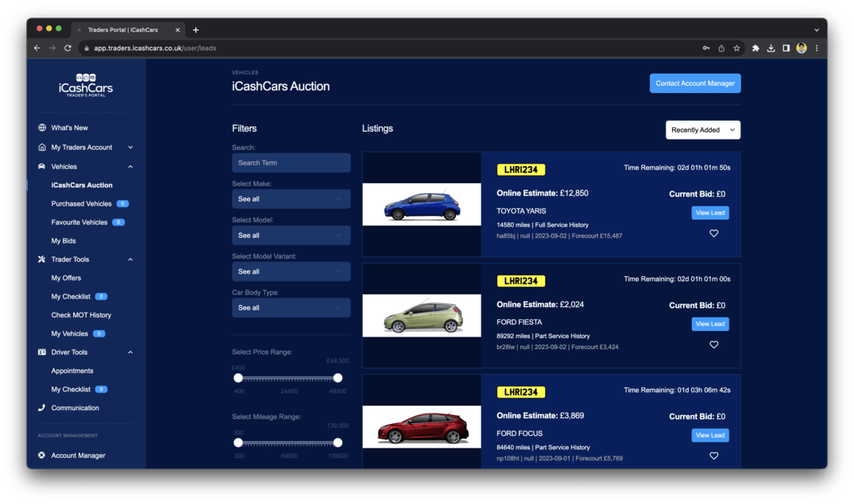Open Communication in the sidebar
The height and width of the screenshot is (504, 854).
pos(75,408)
